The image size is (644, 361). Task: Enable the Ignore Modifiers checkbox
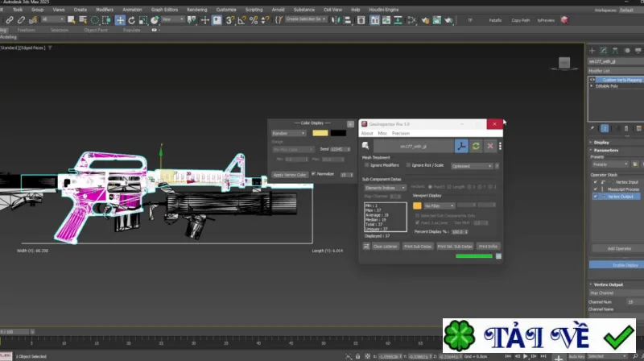pos(367,165)
